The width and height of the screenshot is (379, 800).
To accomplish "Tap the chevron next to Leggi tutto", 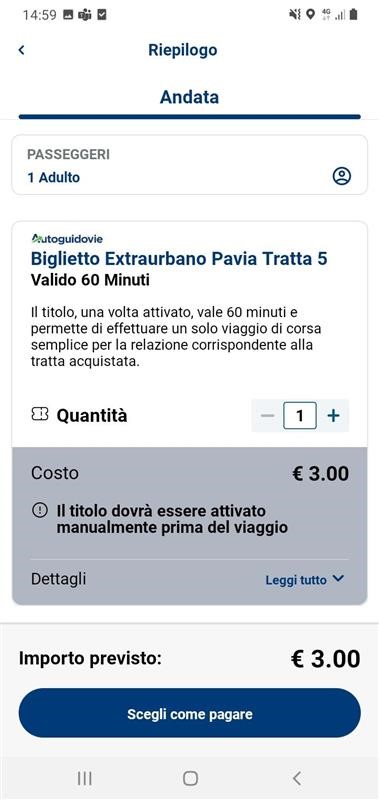I will pos(338,579).
